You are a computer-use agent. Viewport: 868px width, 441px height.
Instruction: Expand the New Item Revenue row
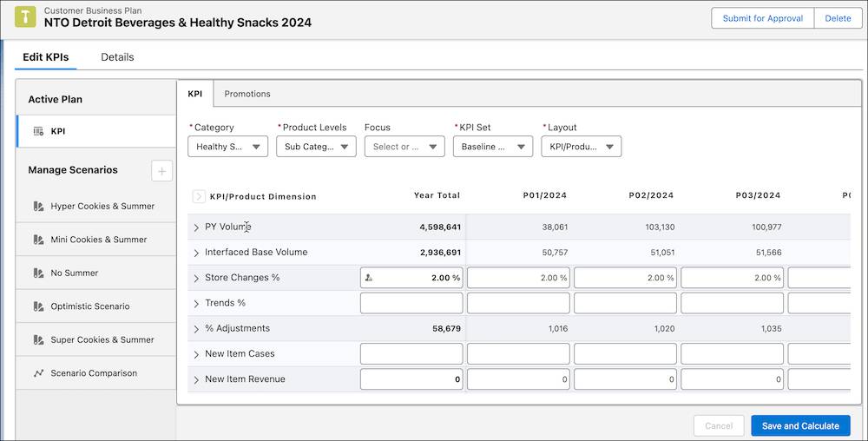tap(196, 380)
